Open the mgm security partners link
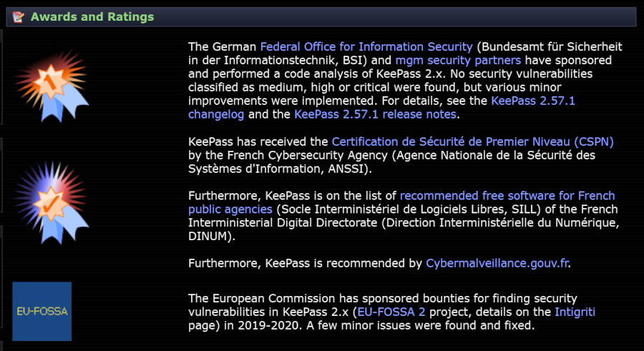The height and width of the screenshot is (351, 644). click(x=458, y=60)
